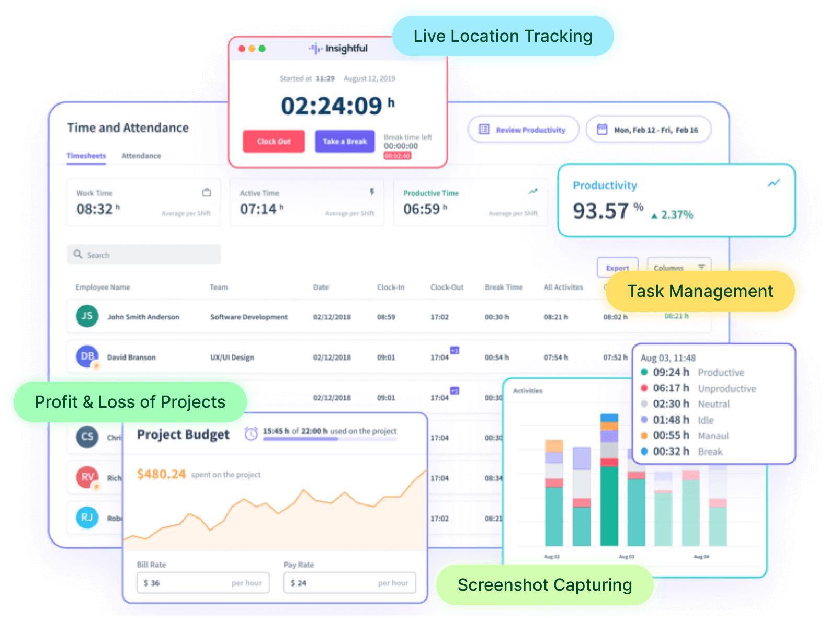Click the RJ employee avatar
This screenshot has height=621, width=840.
tap(87, 517)
